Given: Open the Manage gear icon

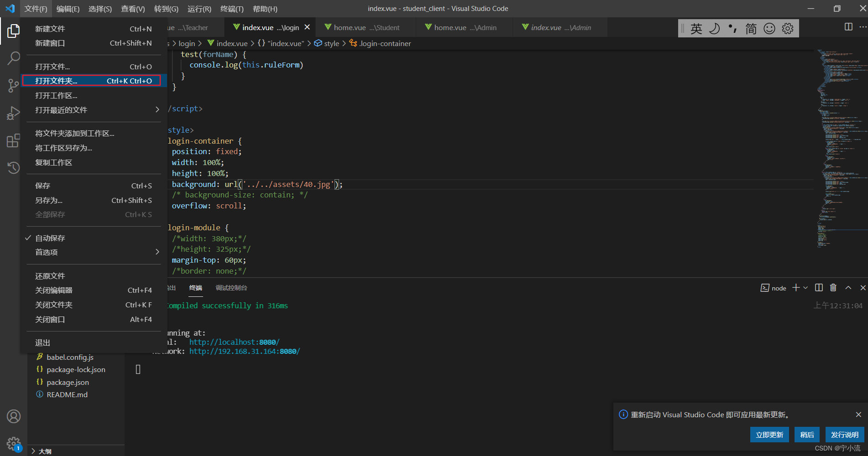Looking at the screenshot, I should click(13, 443).
